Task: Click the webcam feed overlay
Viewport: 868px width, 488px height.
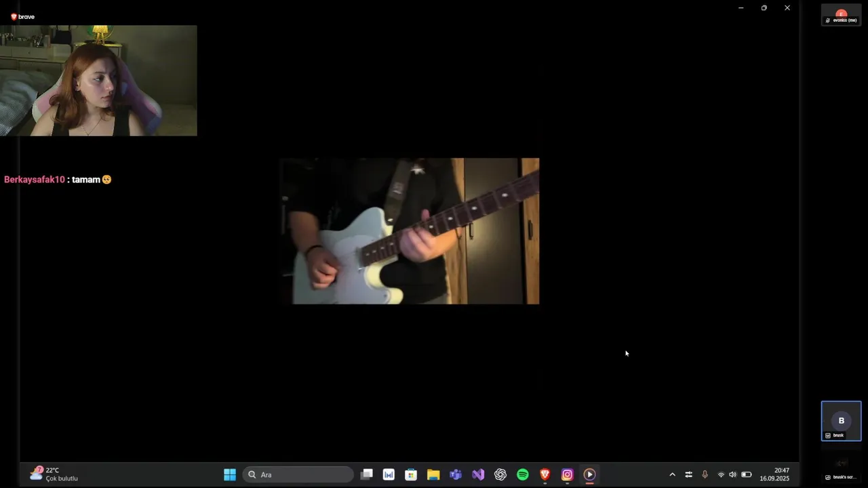Action: tap(98, 81)
